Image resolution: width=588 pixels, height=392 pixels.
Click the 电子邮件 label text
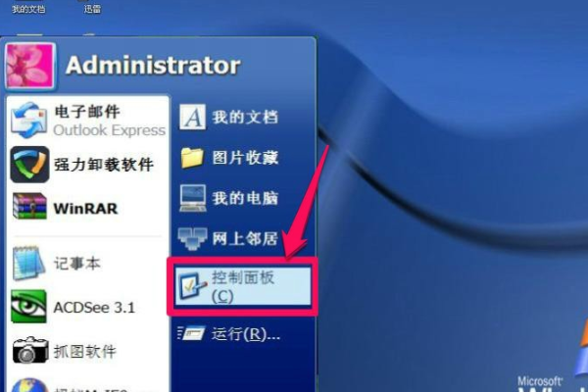tap(86, 112)
